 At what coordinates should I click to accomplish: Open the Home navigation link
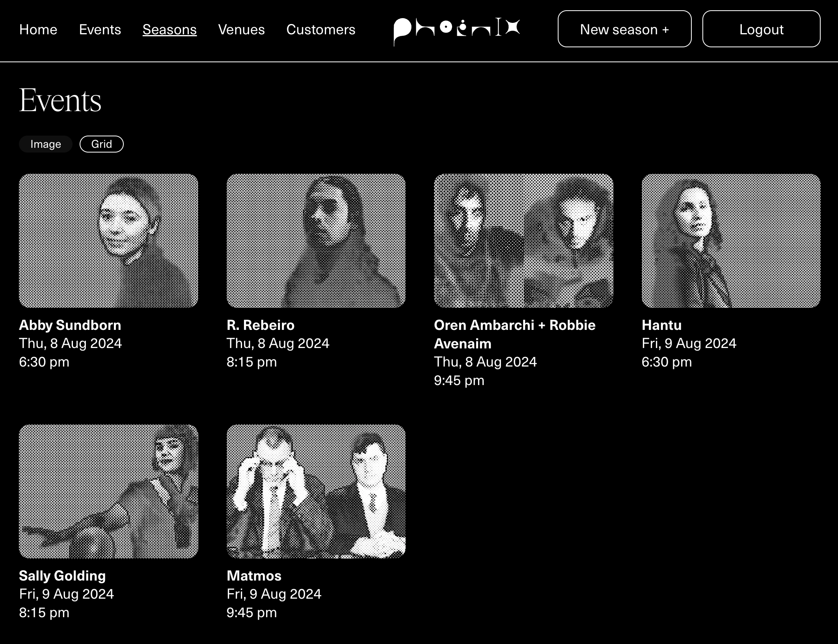click(38, 30)
